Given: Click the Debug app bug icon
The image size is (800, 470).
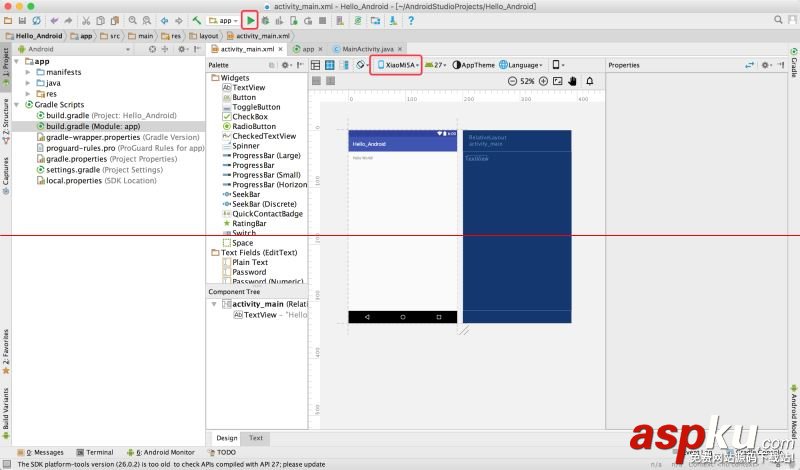Looking at the screenshot, I should tap(265, 20).
